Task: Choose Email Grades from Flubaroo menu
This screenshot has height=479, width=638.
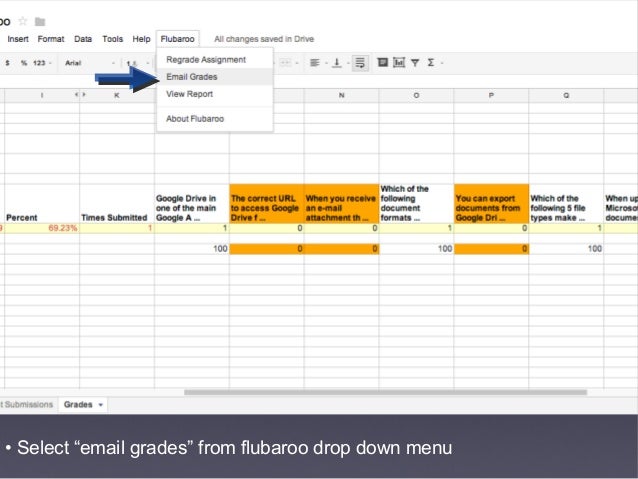Action: (215, 77)
